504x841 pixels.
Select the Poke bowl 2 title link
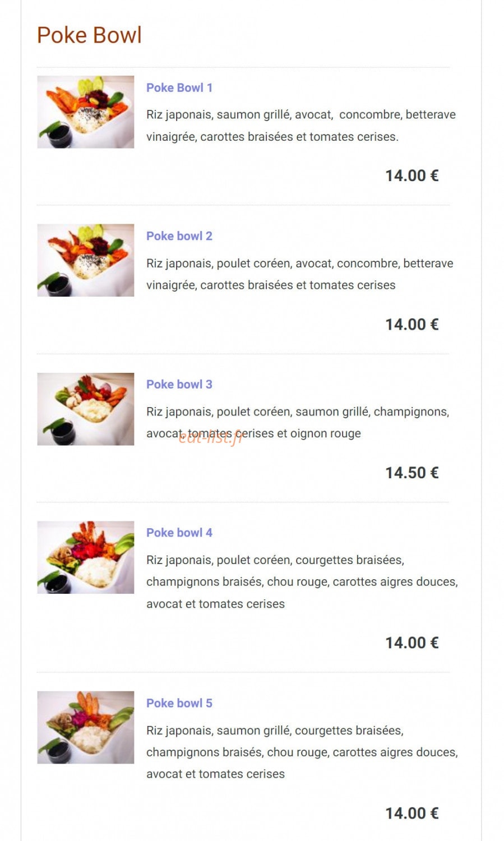pos(179,236)
